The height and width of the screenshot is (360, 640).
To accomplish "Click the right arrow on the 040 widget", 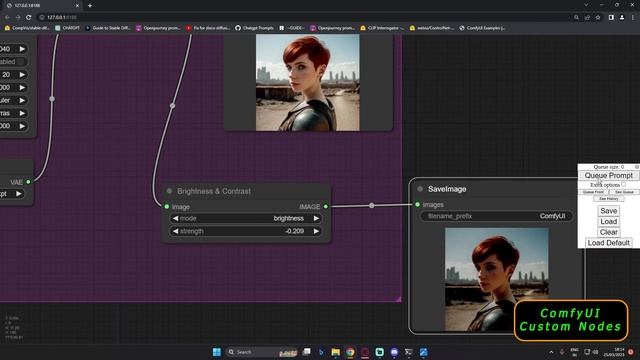I will coord(22,49).
